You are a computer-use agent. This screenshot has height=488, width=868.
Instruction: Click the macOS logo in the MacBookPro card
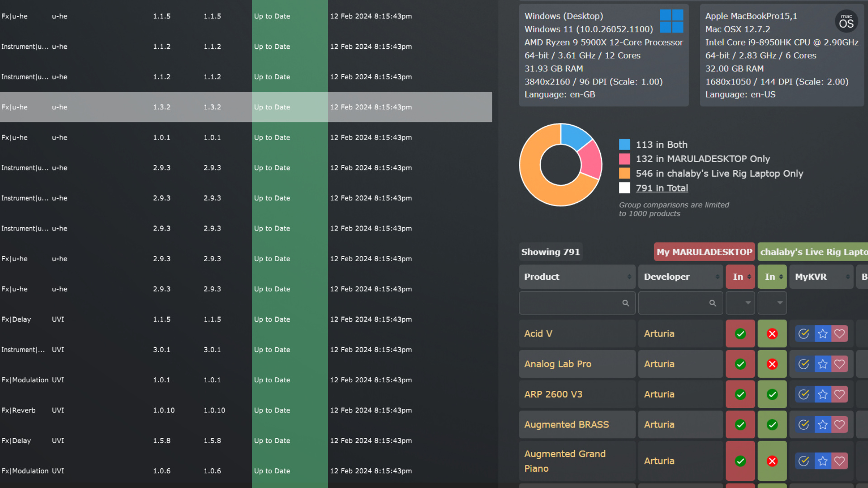846,21
